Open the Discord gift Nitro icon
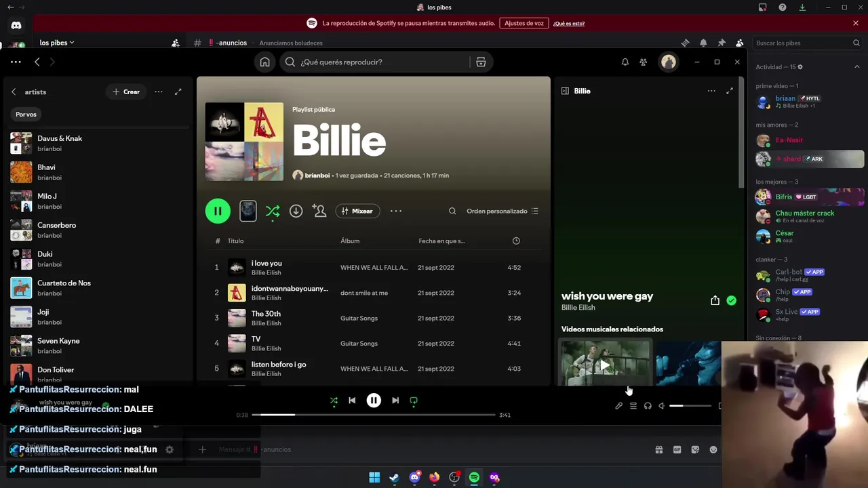The width and height of the screenshot is (868, 488). pos(658,449)
